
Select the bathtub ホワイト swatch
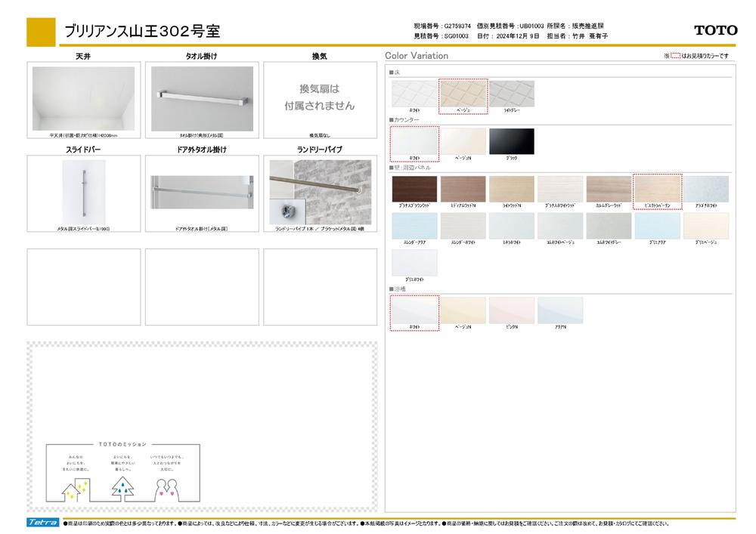pyautogui.click(x=414, y=310)
